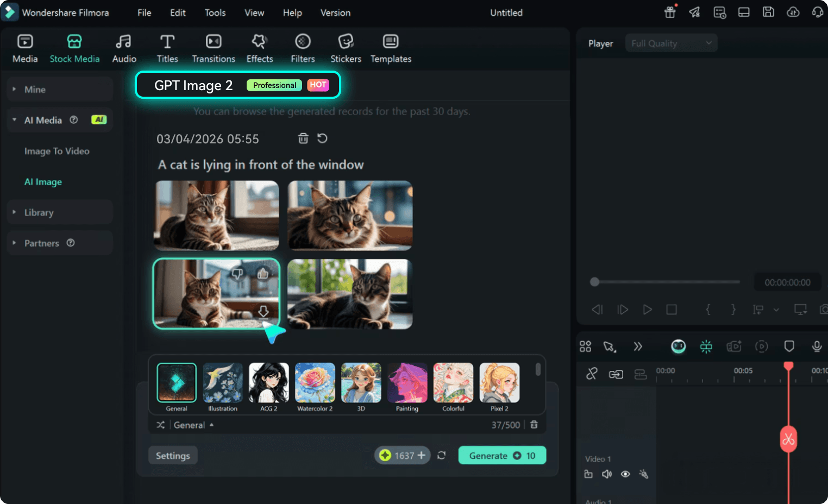Open the Stickers tab
This screenshot has width=828, height=504.
point(346,48)
